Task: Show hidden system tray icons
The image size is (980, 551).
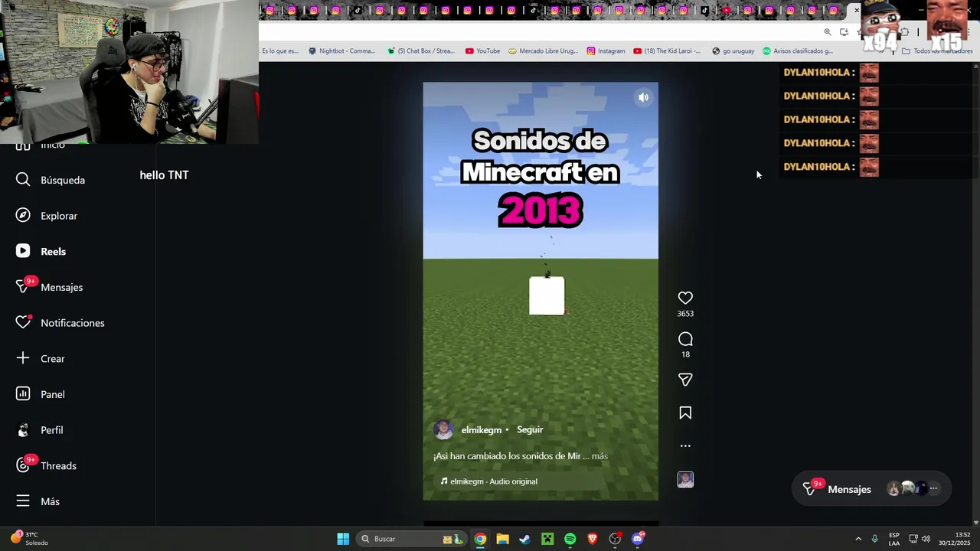Action: (858, 539)
